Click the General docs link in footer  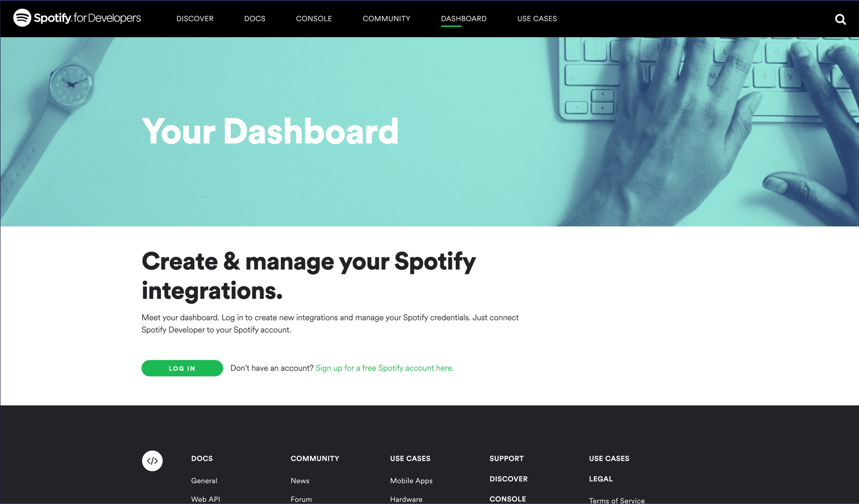pyautogui.click(x=204, y=480)
